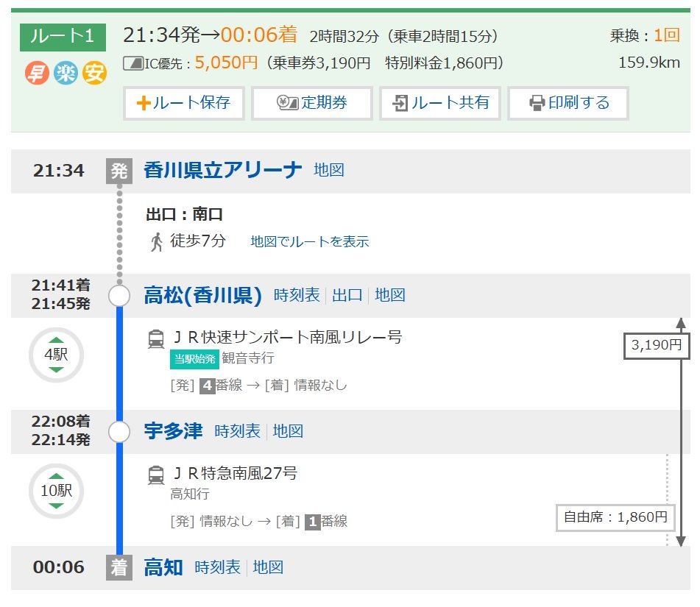Open 地図 link next to 宇多津
Viewport: 700px width, 607px height.
tap(288, 431)
